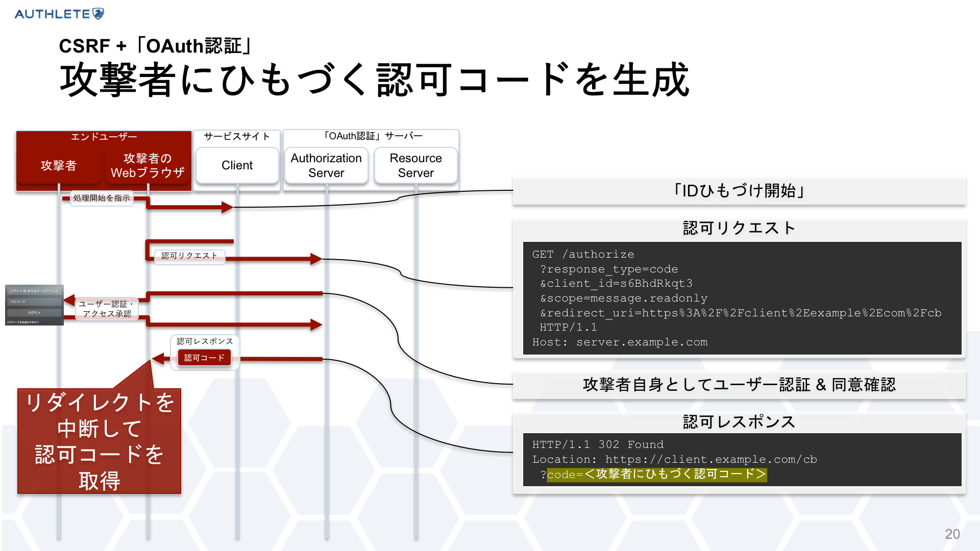Viewport: 980px width, 551px height.
Task: Select the 攻撃者 actor box
Action: coord(59,165)
